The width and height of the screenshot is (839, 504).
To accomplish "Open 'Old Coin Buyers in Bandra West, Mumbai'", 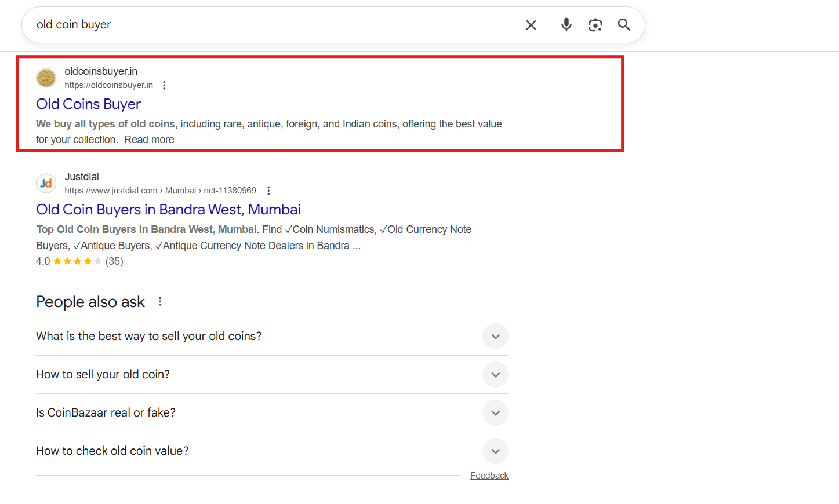I will 168,210.
